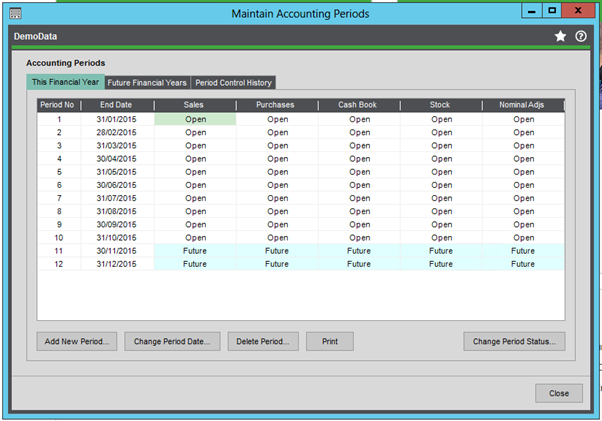
Task: Click the favourites star icon
Action: 560,36
